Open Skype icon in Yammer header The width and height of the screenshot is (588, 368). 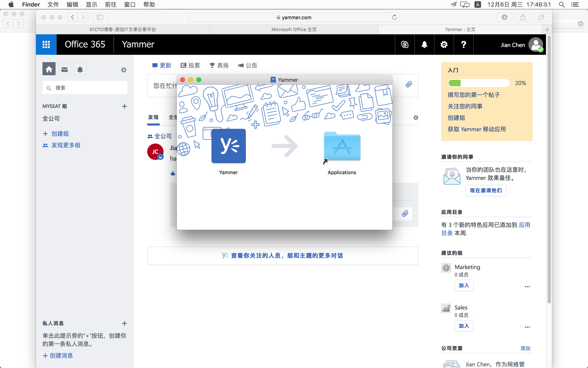[405, 45]
